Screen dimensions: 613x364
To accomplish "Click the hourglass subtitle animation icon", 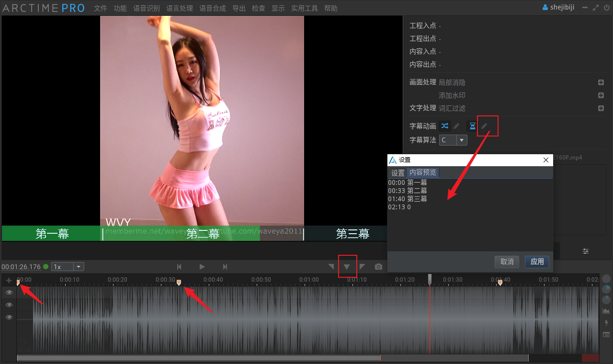I will pyautogui.click(x=472, y=126).
